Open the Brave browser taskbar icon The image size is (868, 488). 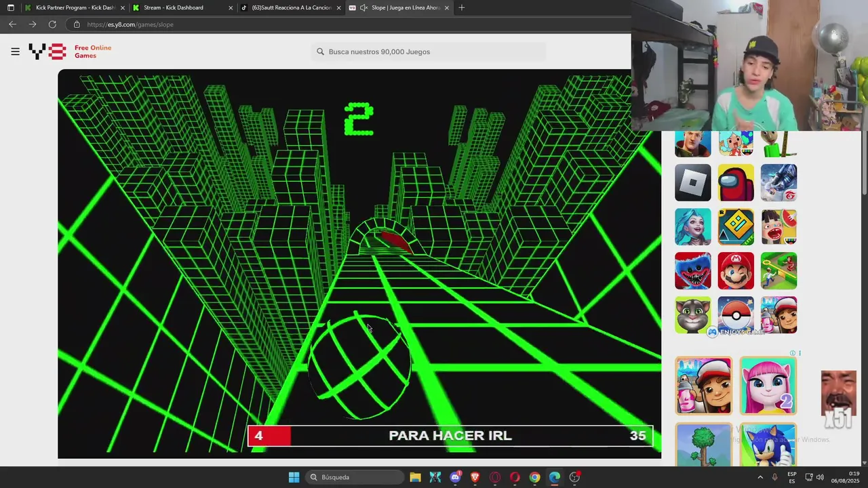pyautogui.click(x=475, y=477)
